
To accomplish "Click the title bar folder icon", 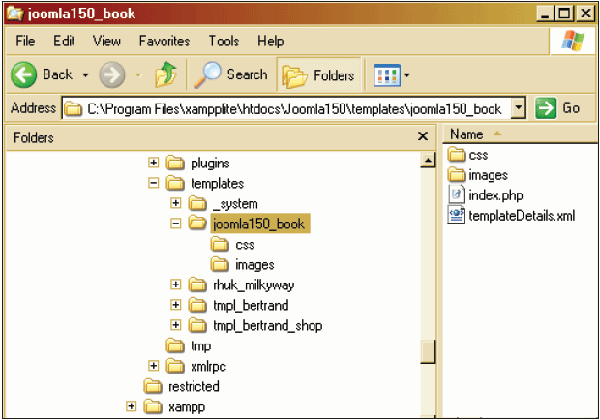I will point(15,13).
